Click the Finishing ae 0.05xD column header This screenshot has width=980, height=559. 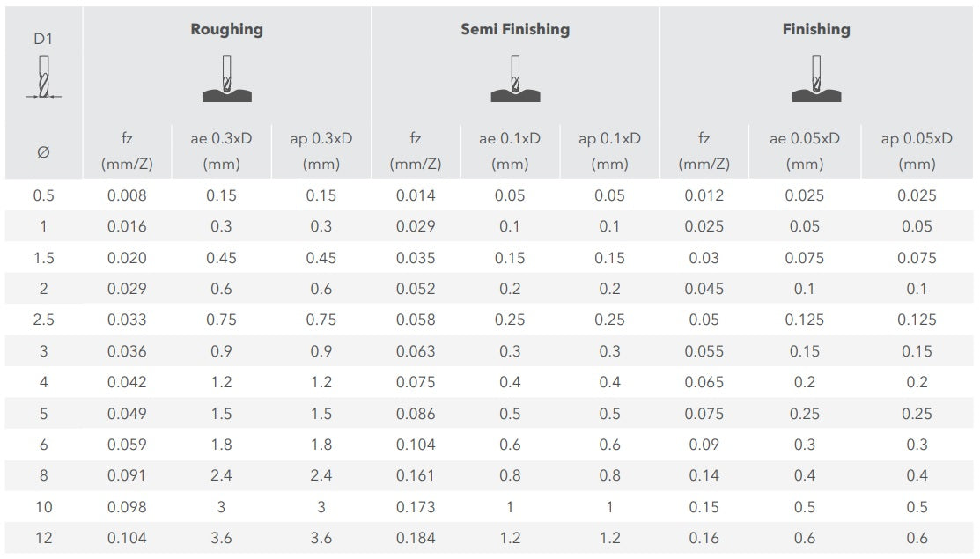coord(805,151)
